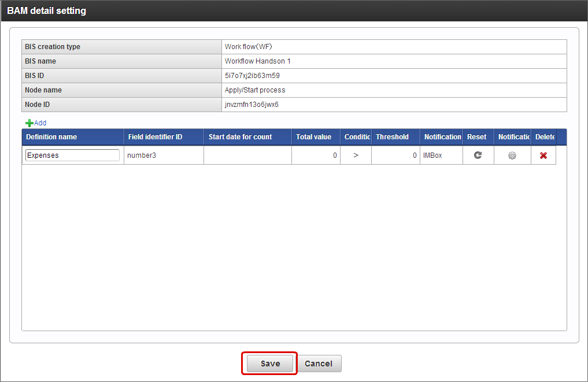Save the BAM detail settings

click(x=270, y=364)
